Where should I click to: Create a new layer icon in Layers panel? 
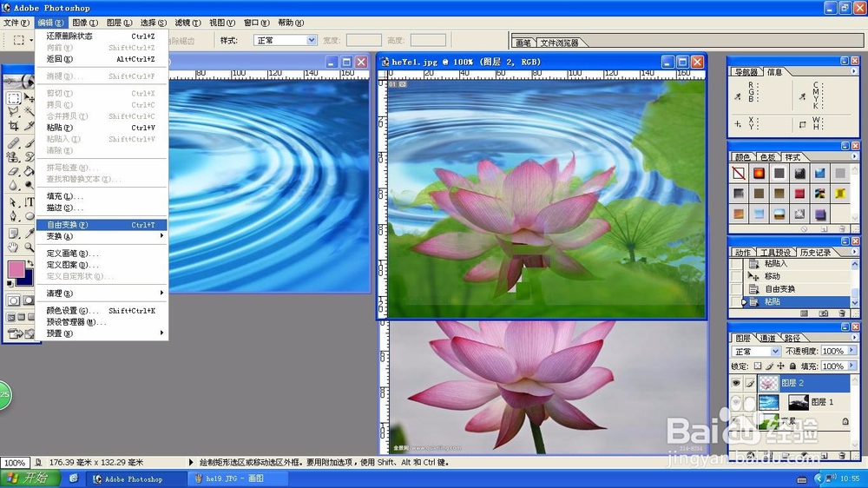point(824,456)
